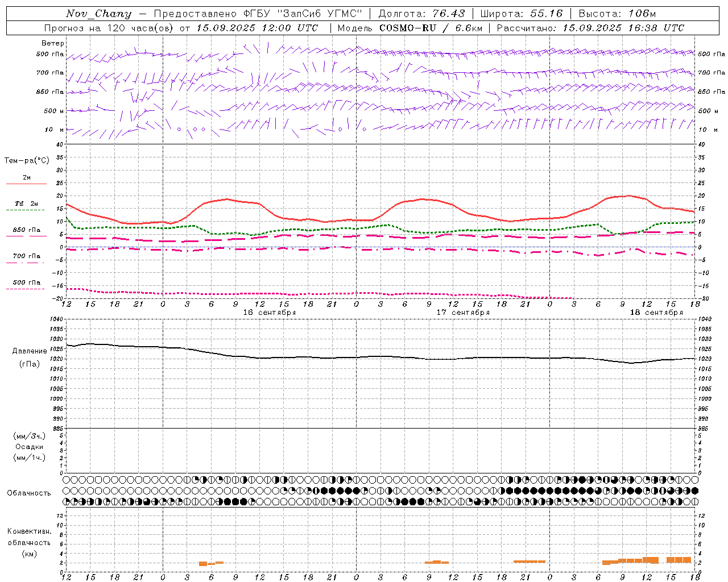Select the Td 2м dew point legend
The width and height of the screenshot is (728, 582).
pyautogui.click(x=26, y=206)
